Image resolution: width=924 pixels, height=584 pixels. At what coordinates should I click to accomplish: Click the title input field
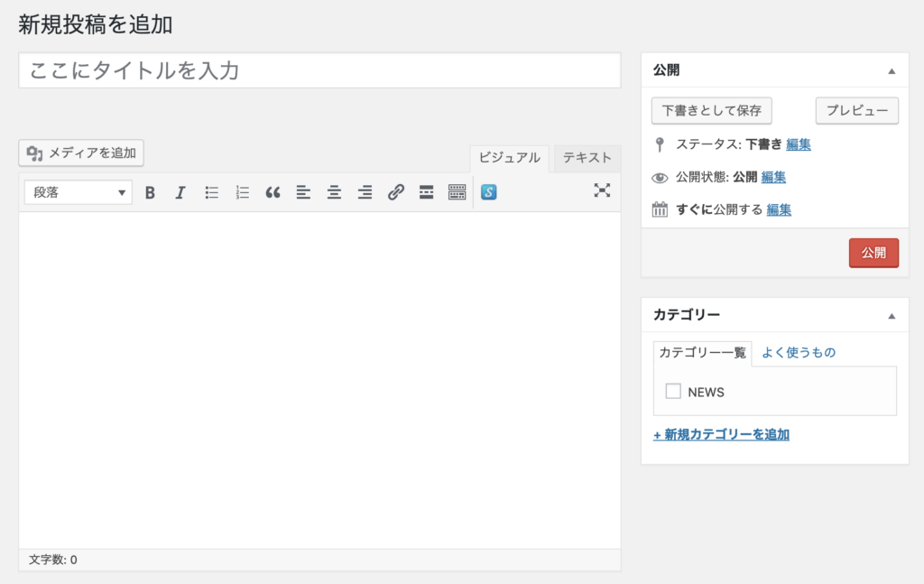click(319, 70)
